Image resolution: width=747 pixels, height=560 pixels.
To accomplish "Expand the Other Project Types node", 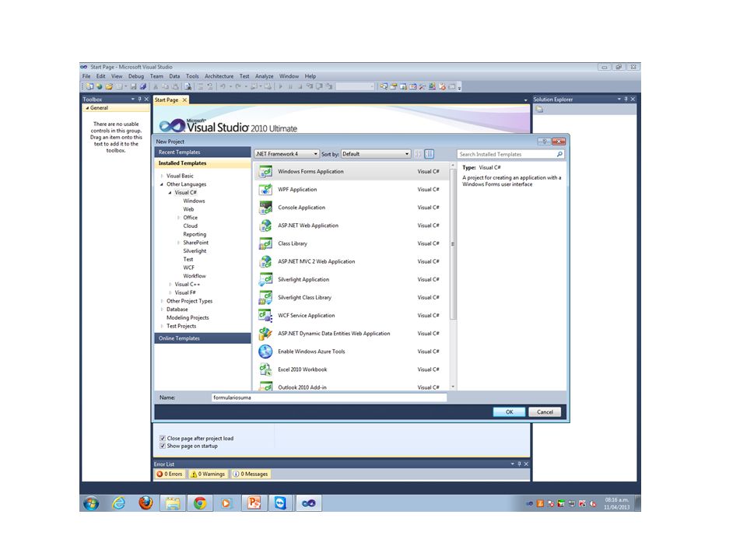I will [x=162, y=301].
